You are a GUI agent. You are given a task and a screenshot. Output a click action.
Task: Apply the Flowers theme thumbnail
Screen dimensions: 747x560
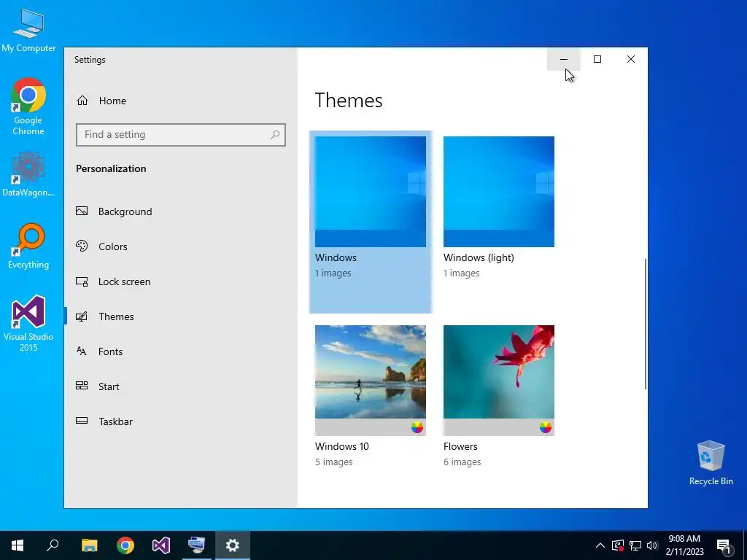point(499,380)
